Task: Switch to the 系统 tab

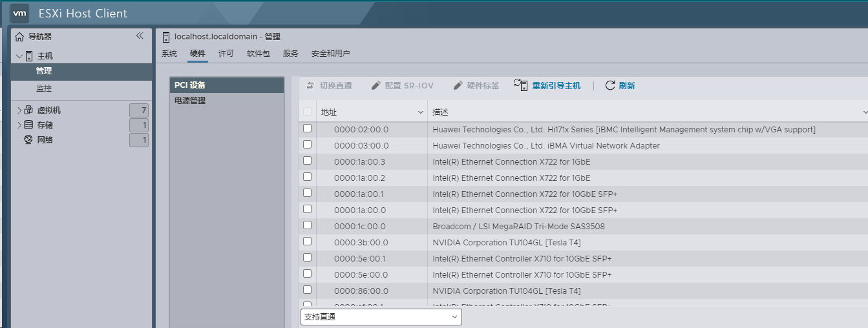Action: coord(169,54)
